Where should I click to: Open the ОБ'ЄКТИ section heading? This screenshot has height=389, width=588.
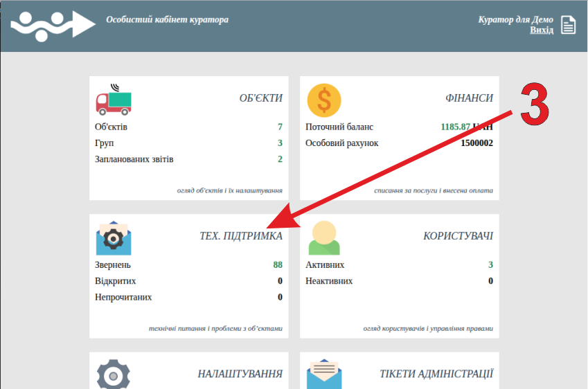point(260,98)
